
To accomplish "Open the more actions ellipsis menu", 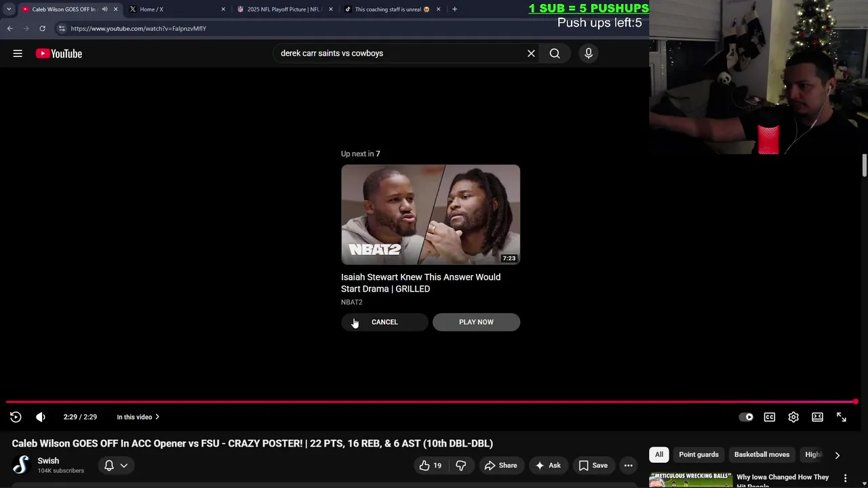I will coord(629,465).
